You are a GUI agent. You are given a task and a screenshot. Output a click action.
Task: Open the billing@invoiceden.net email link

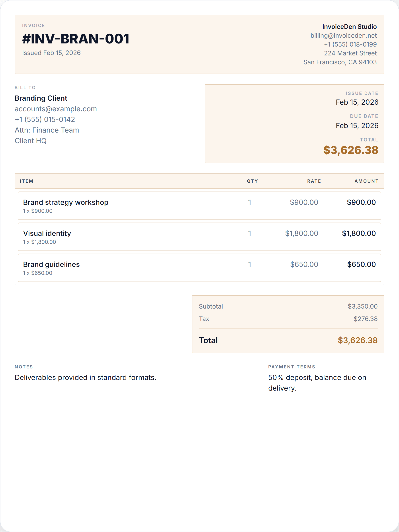pyautogui.click(x=343, y=36)
